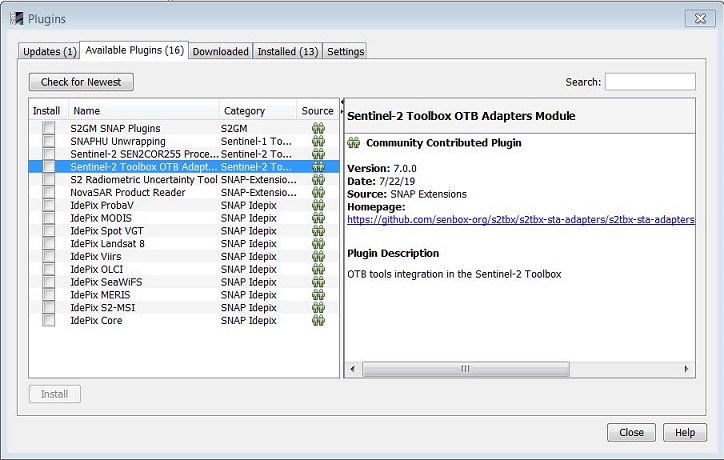
Task: Select NovaSAR Product Reader install checkbox
Action: tap(48, 192)
